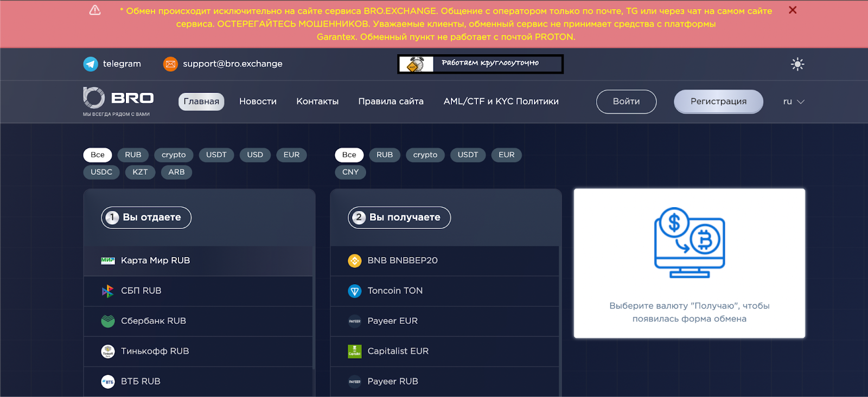Choose Payeer EUR to receive

[445, 321]
